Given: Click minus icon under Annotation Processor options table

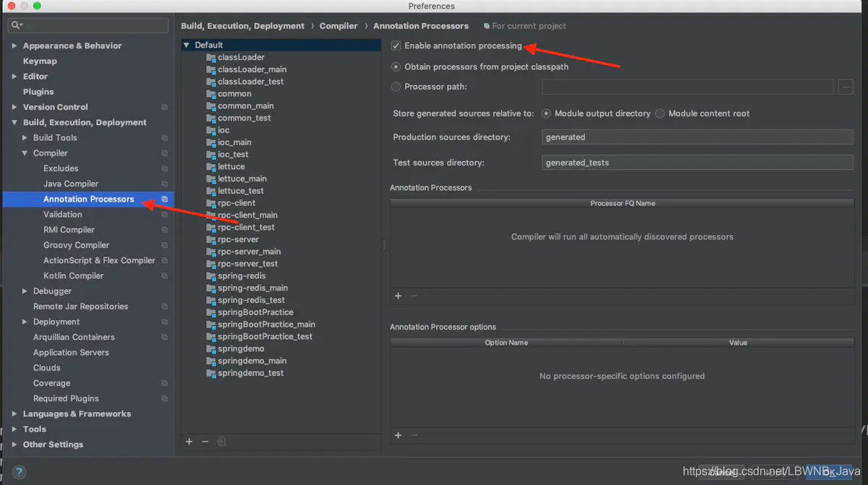Looking at the screenshot, I should pyautogui.click(x=414, y=435).
